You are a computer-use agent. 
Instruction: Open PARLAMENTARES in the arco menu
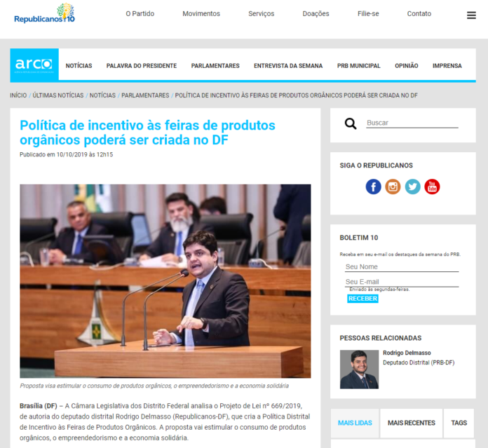click(215, 66)
